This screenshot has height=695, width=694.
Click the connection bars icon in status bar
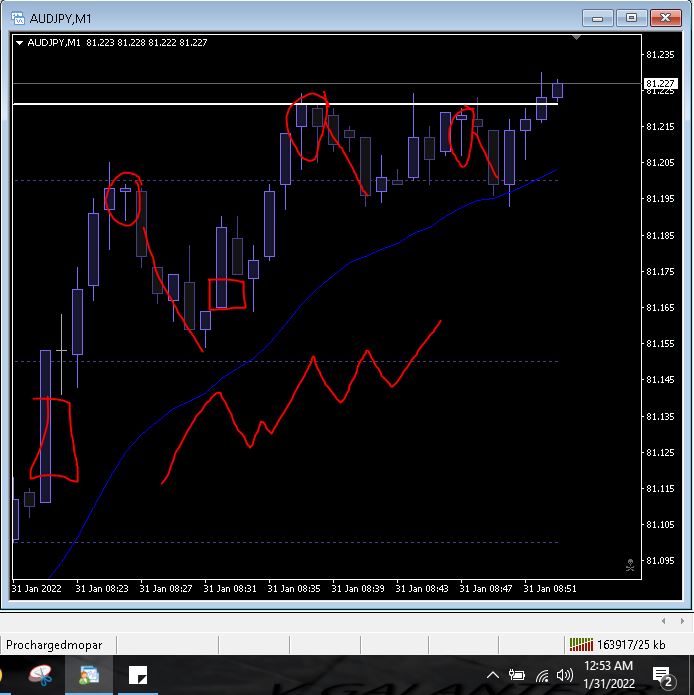tap(581, 644)
